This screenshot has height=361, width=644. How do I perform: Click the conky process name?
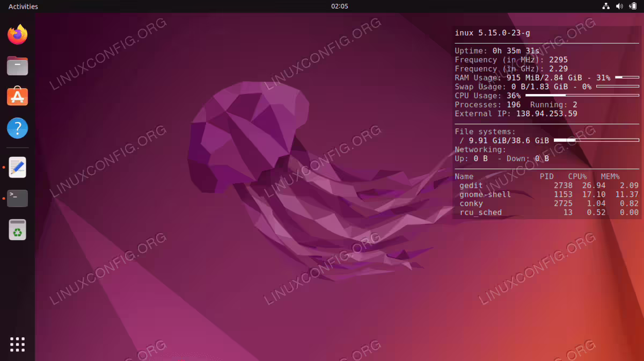pos(471,204)
